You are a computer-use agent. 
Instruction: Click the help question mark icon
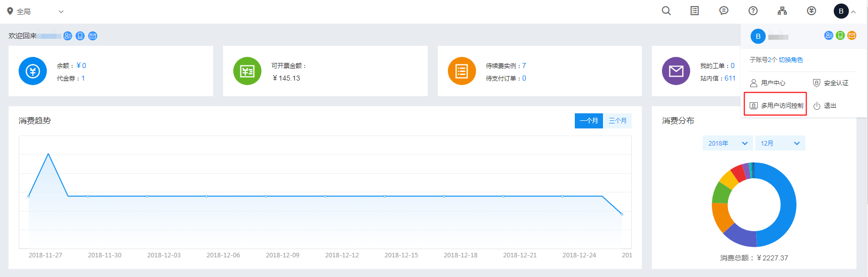click(753, 11)
